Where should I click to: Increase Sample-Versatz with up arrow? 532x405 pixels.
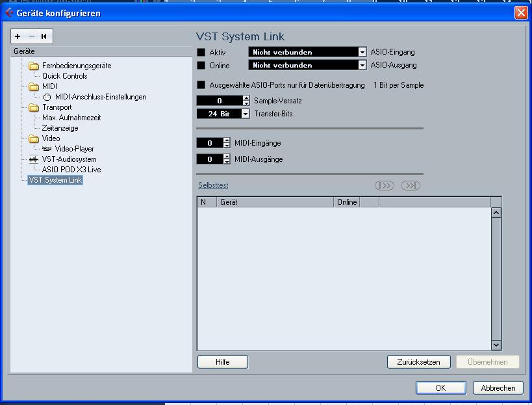[x=246, y=98]
